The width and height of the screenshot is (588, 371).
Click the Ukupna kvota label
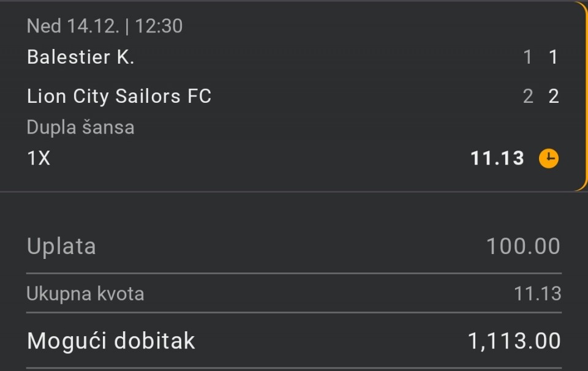(x=85, y=294)
